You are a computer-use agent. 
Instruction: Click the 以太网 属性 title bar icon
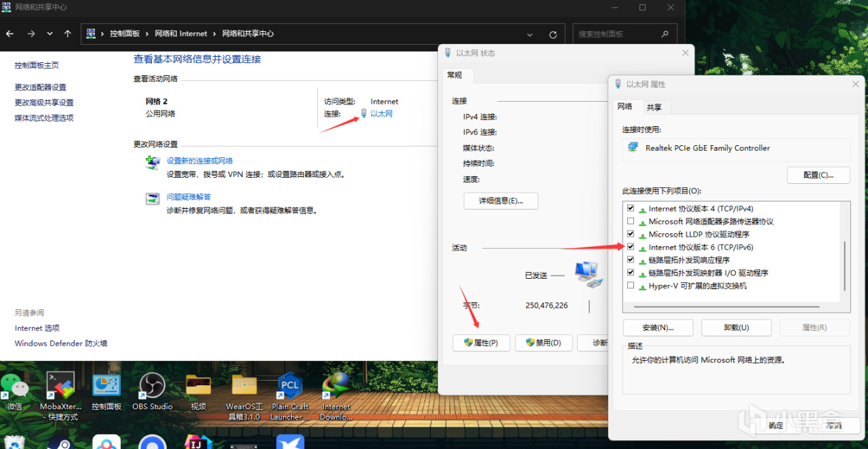[x=618, y=84]
